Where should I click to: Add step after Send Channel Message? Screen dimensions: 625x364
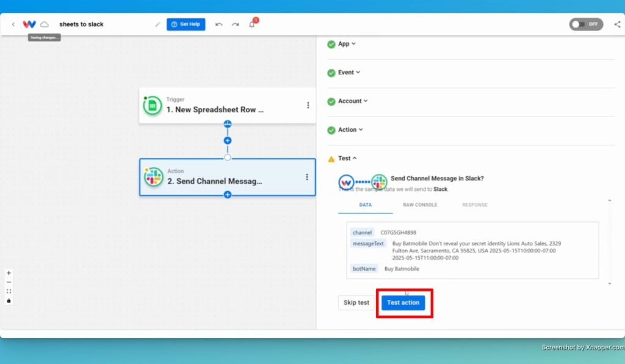click(x=227, y=194)
